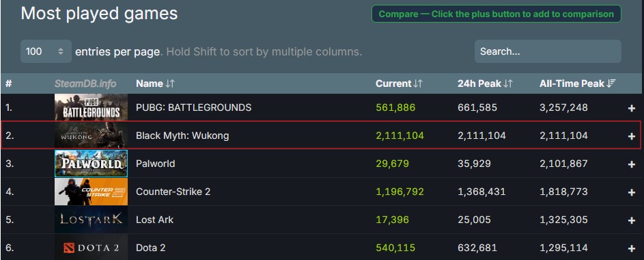
Task: Open PUBG: BATTLEGROUNDS game thumbnail
Action: (x=92, y=107)
